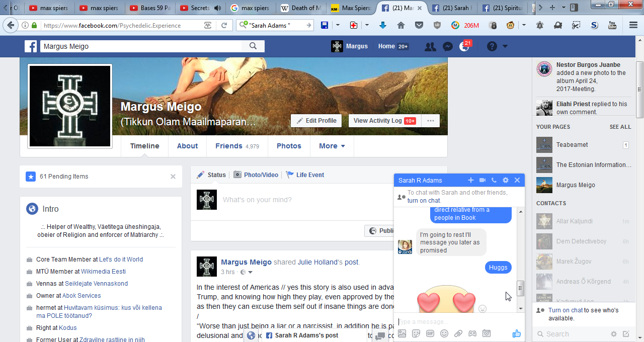Click the Edit Profile button
The width and height of the screenshot is (644, 342).
coord(316,121)
